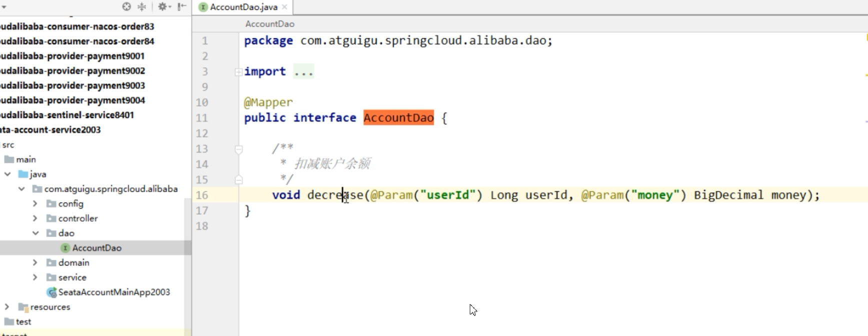The width and height of the screenshot is (868, 336).
Task: Fold the Javadoc comment at line 13
Action: [x=239, y=149]
